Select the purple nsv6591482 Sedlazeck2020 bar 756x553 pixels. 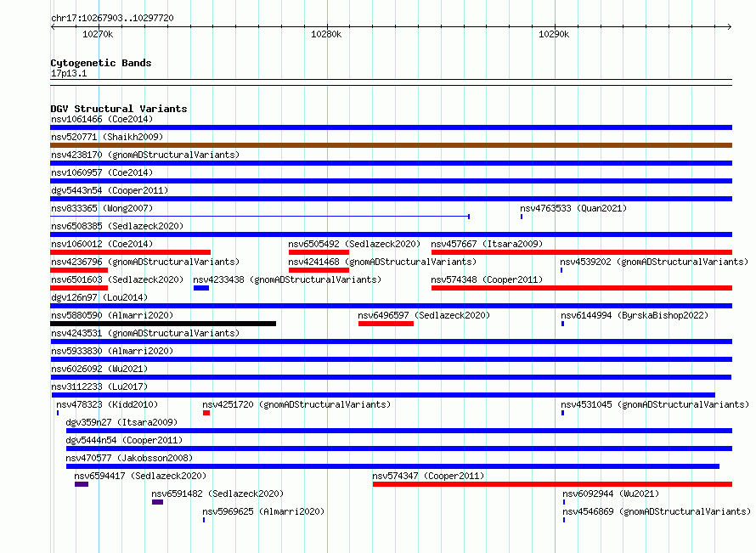click(158, 502)
